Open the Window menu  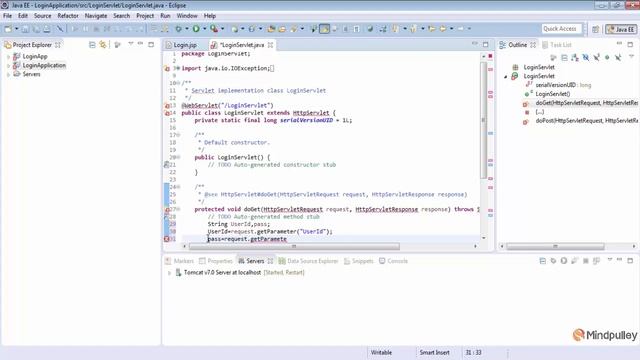pyautogui.click(x=187, y=16)
